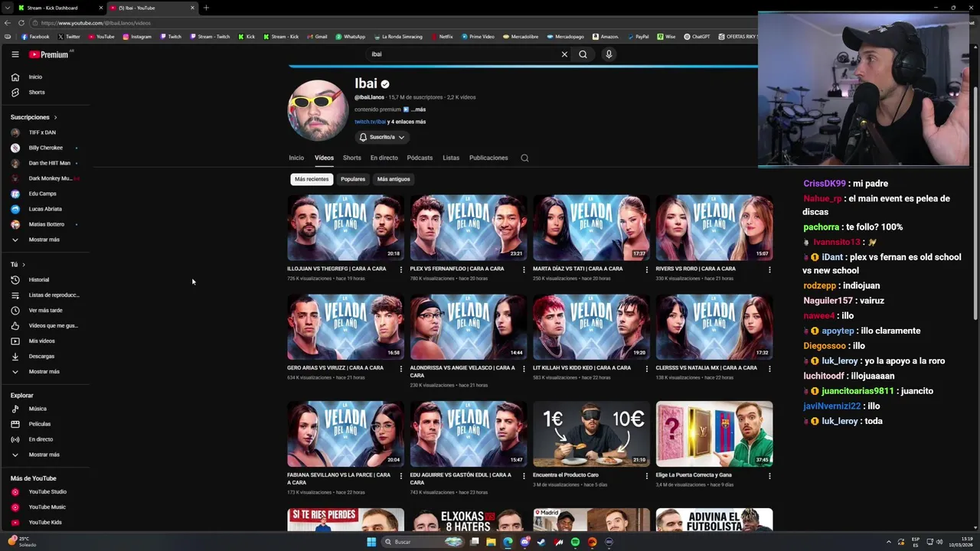
Task: Switch to Listas channel tab
Action: 451,158
